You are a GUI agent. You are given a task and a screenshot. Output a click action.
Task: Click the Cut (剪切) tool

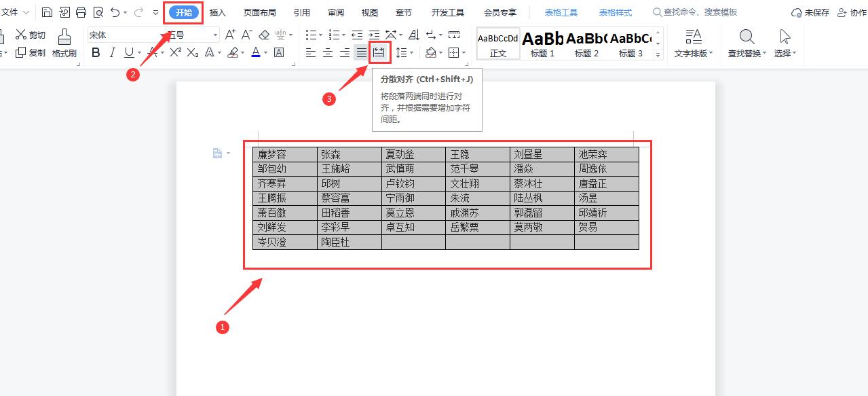coord(31,35)
